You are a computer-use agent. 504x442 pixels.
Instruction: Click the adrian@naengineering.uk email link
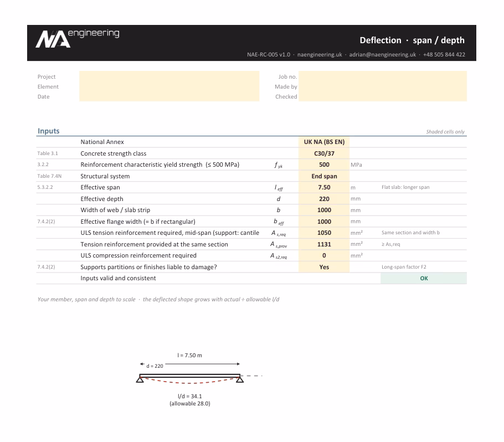(383, 55)
